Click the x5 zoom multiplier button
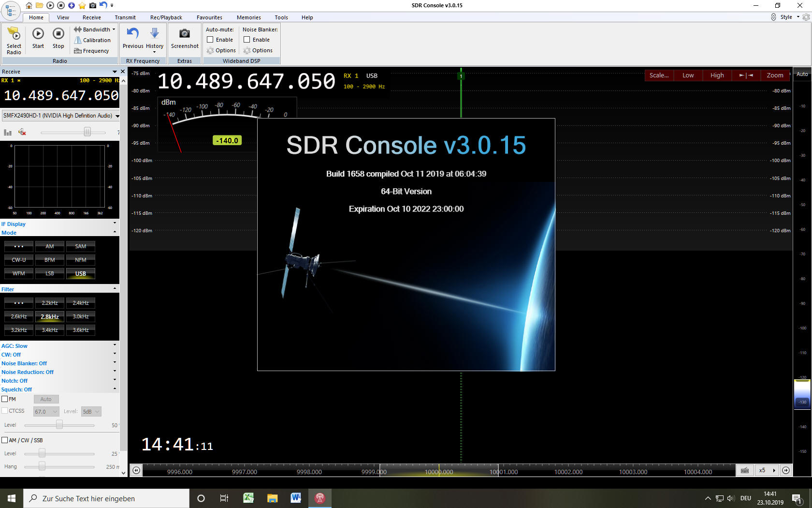 (x=767, y=470)
